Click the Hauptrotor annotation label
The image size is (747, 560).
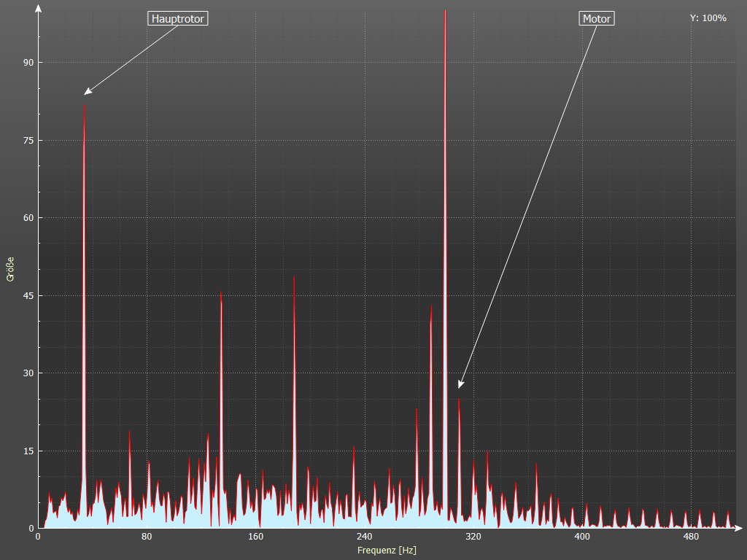click(178, 19)
